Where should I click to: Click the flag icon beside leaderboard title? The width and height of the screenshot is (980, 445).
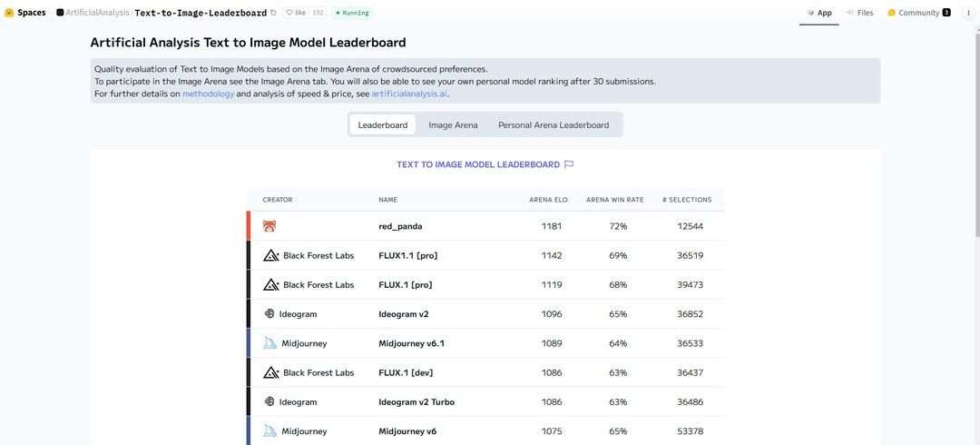coord(569,164)
